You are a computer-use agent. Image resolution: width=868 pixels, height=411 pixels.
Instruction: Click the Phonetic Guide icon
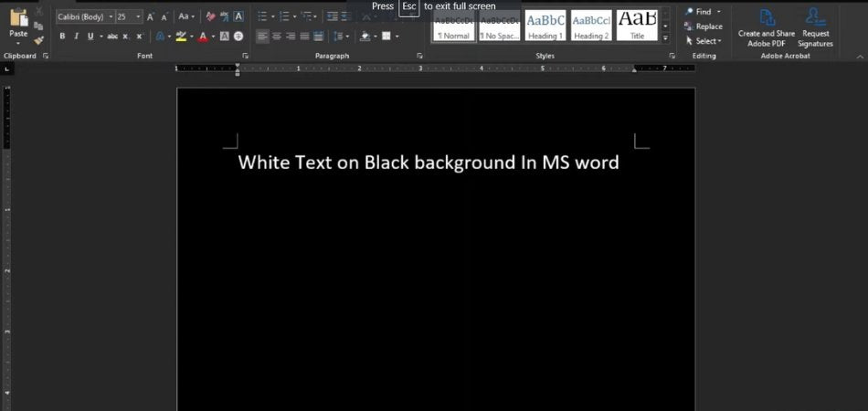tap(224, 17)
